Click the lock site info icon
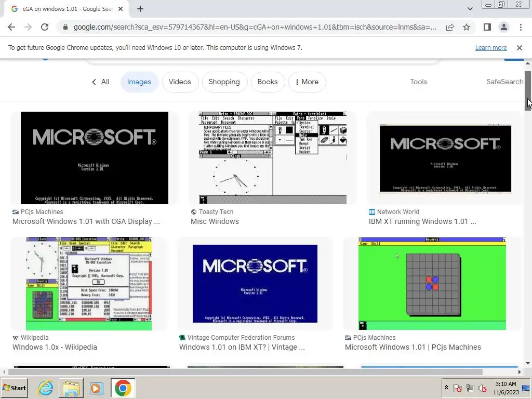Image resolution: width=532 pixels, height=399 pixels. (x=65, y=27)
